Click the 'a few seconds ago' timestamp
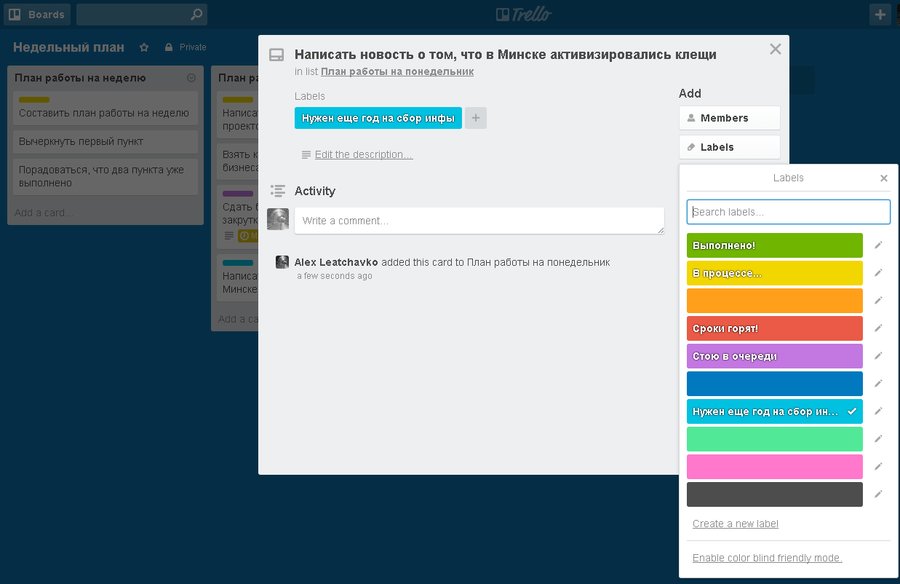Image resolution: width=900 pixels, height=584 pixels. coord(335,276)
